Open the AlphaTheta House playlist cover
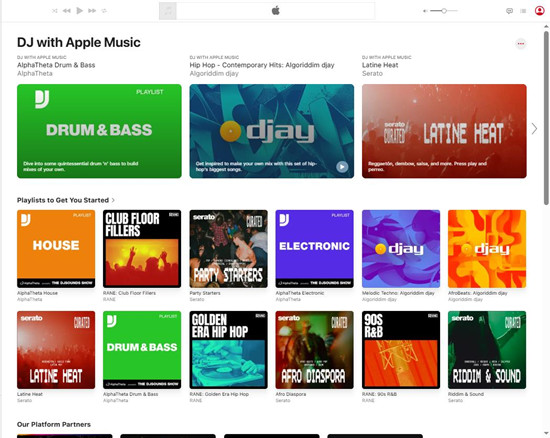This screenshot has height=438, width=550. [x=56, y=249]
